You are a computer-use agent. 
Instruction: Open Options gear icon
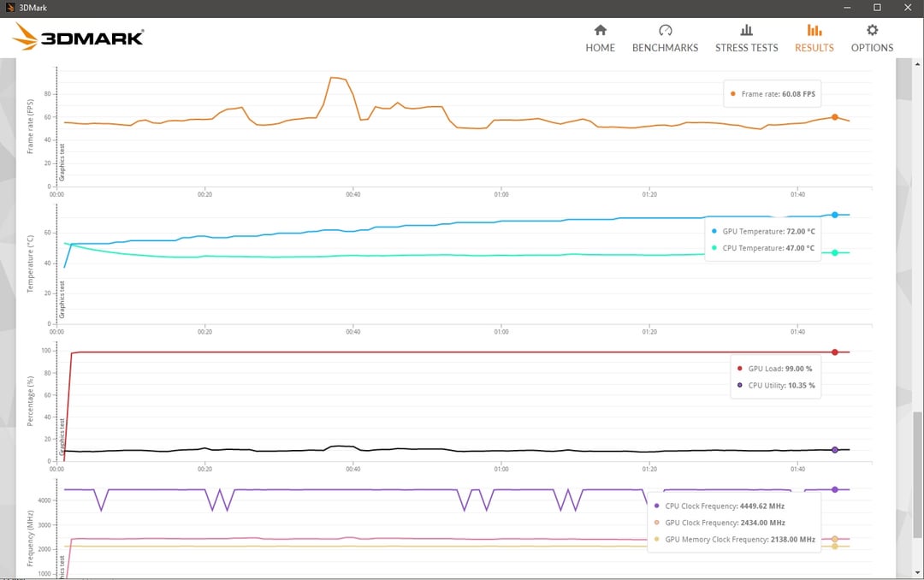point(872,30)
